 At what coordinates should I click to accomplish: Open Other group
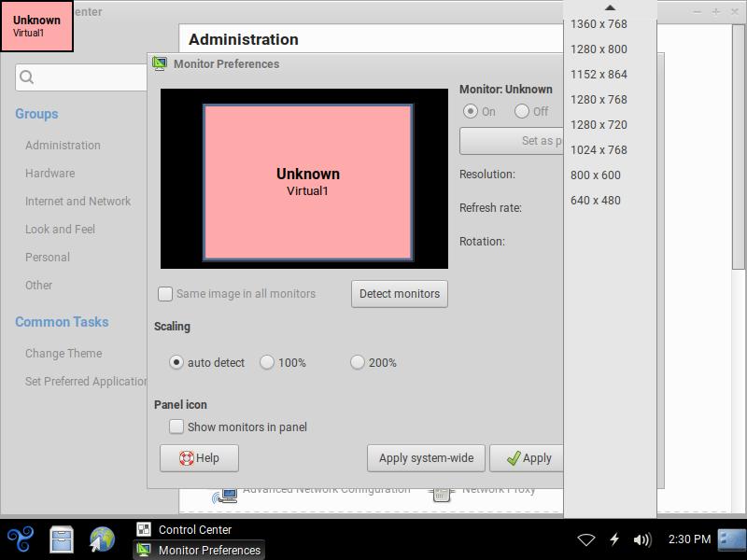point(38,286)
